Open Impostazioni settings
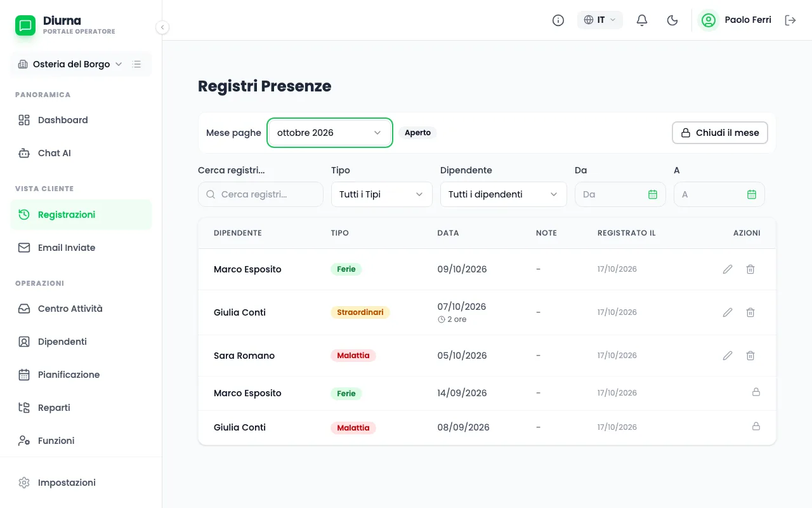Image resolution: width=812 pixels, height=508 pixels. pos(81,483)
